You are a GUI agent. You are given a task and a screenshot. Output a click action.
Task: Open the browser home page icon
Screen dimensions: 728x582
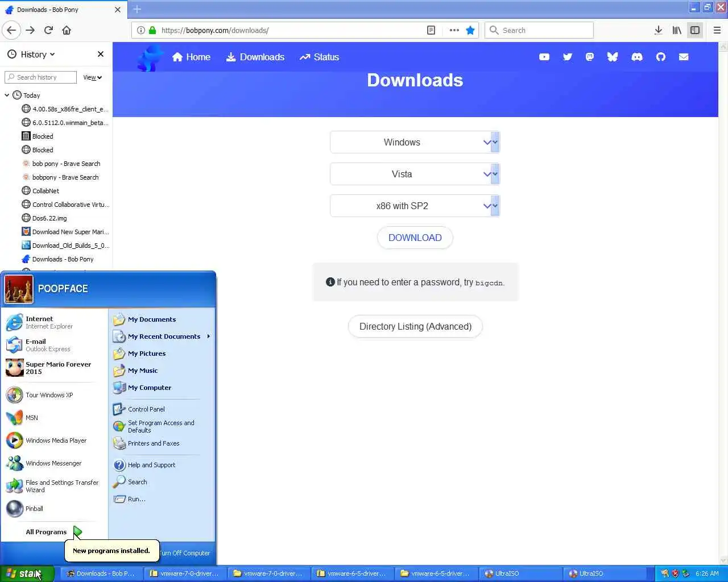click(67, 30)
